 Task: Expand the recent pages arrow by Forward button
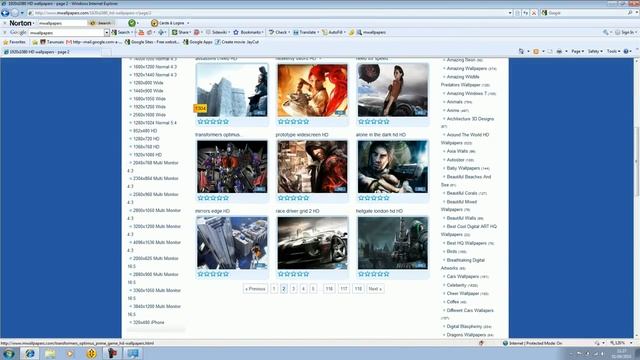click(22, 13)
